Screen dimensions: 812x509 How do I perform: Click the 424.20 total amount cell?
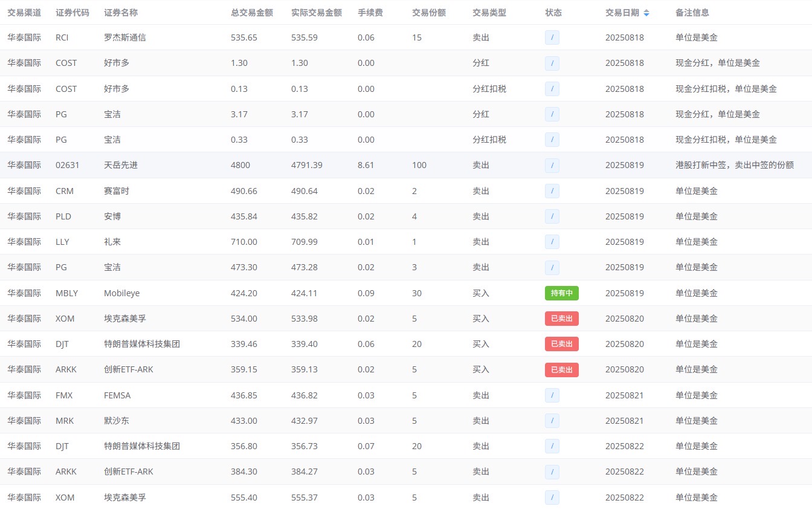[x=244, y=293]
